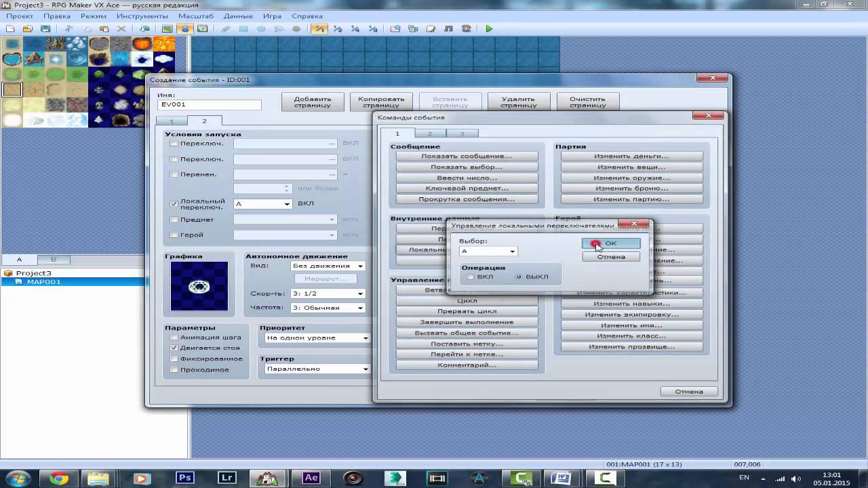Click the event Графика preview box
The height and width of the screenshot is (488, 868).
tap(199, 287)
